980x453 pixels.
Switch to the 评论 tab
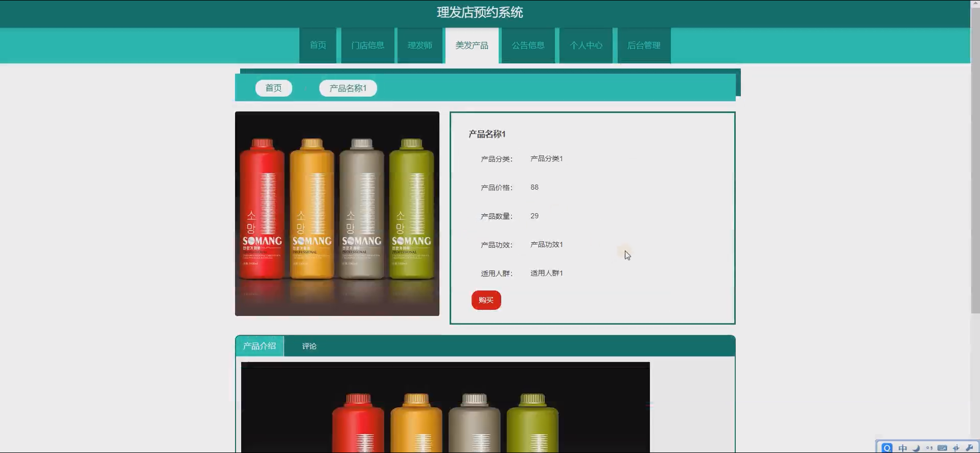tap(309, 346)
